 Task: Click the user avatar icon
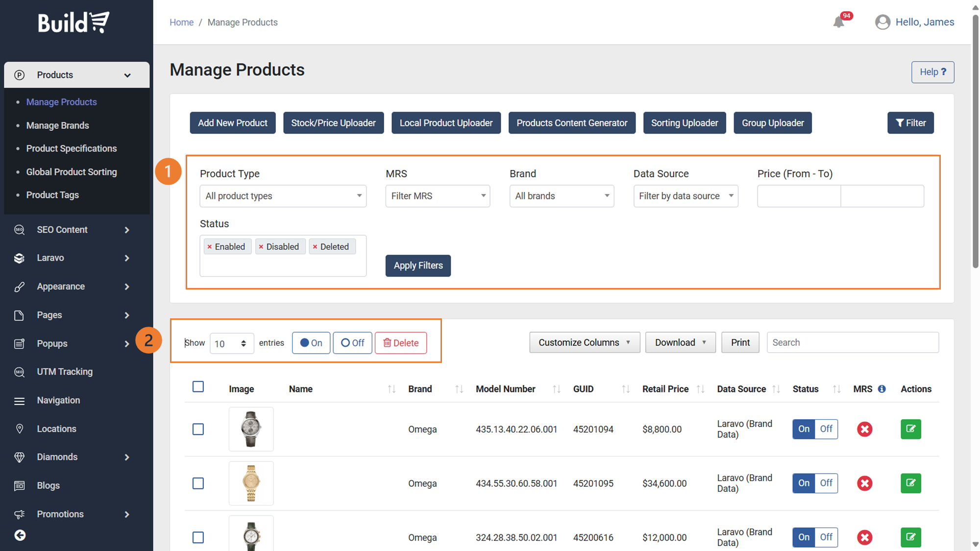[882, 22]
